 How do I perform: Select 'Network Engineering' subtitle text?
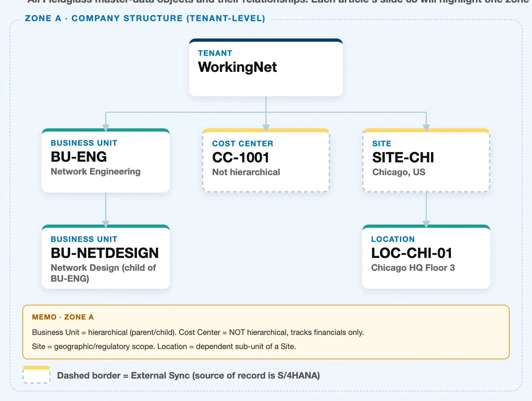[96, 172]
